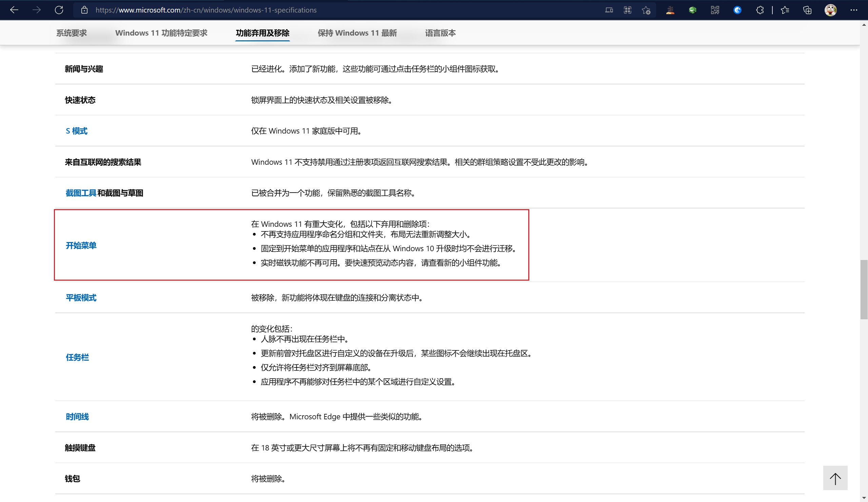The width and height of the screenshot is (868, 502).
Task: Click the vertical scrollbar thumb
Action: point(864,290)
